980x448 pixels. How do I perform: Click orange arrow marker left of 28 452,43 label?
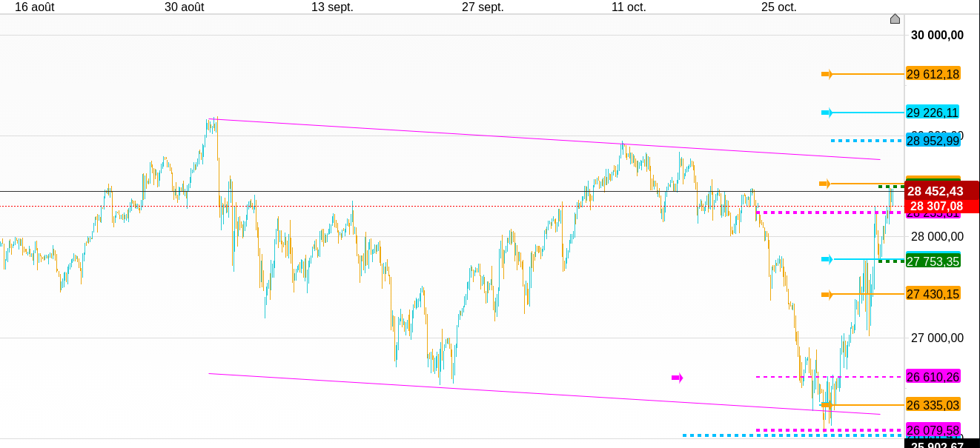pos(824,184)
